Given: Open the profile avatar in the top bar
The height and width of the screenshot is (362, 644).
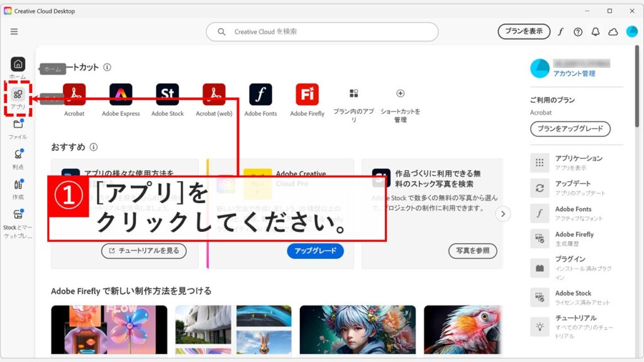Looking at the screenshot, I should tap(631, 31).
